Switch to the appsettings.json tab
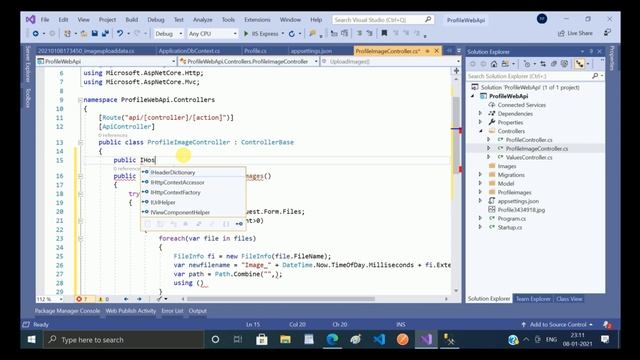This screenshot has width=640, height=360. tap(311, 51)
